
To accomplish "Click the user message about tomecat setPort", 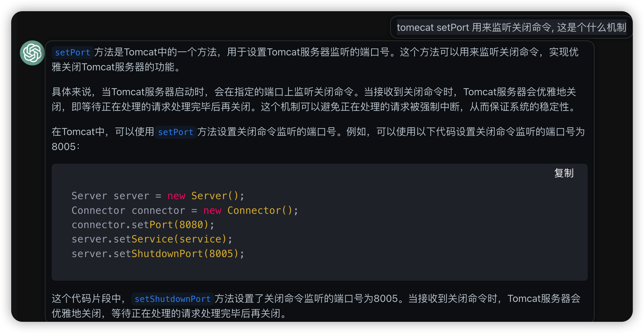I will (511, 27).
